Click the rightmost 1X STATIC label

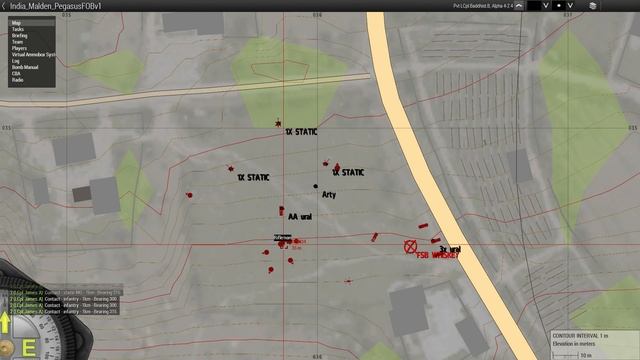pos(348,173)
